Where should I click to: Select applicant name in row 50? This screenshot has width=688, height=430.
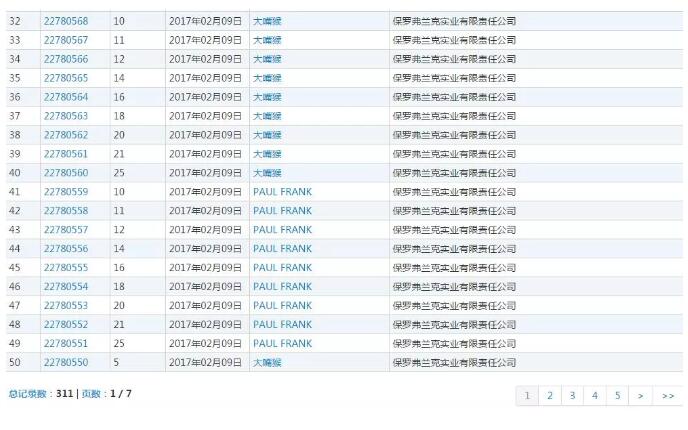point(454,362)
